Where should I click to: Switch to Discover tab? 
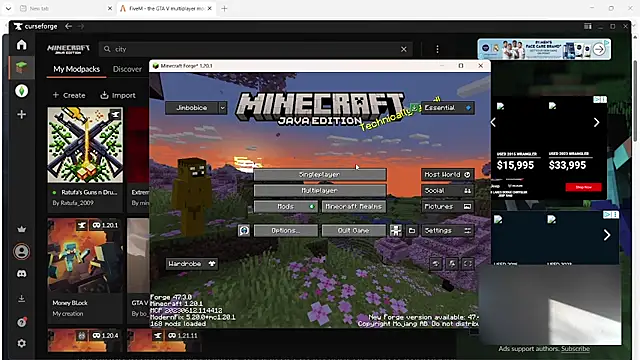pyautogui.click(x=127, y=69)
